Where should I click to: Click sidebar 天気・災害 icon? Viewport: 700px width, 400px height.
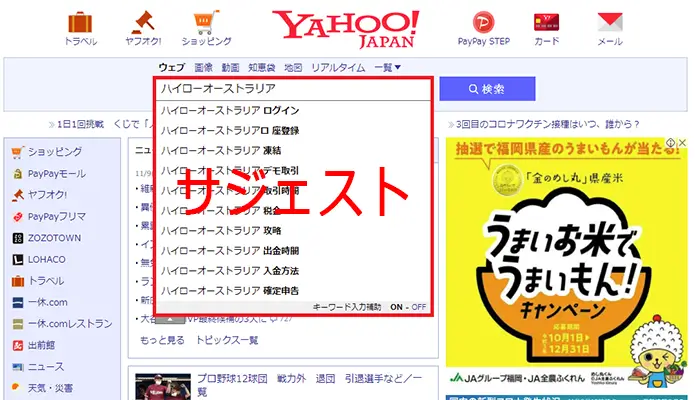(17, 388)
